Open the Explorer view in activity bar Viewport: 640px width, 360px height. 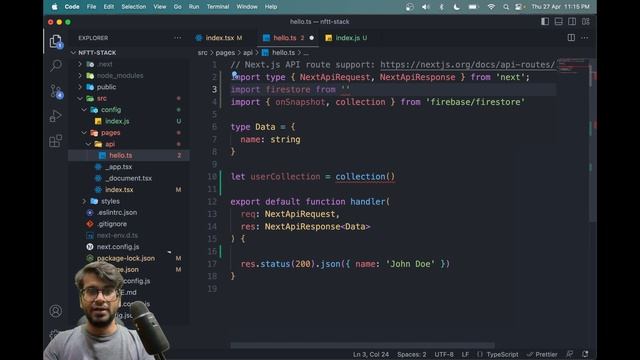click(x=56, y=42)
